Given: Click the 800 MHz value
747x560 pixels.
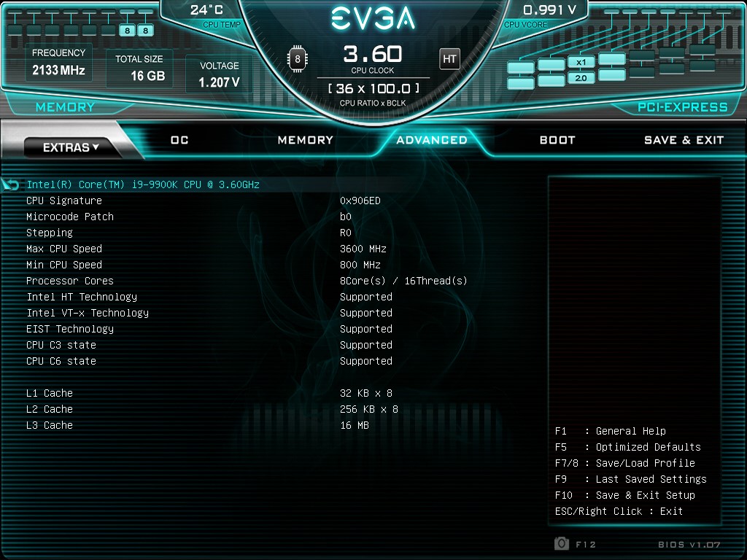Looking at the screenshot, I should tap(360, 265).
